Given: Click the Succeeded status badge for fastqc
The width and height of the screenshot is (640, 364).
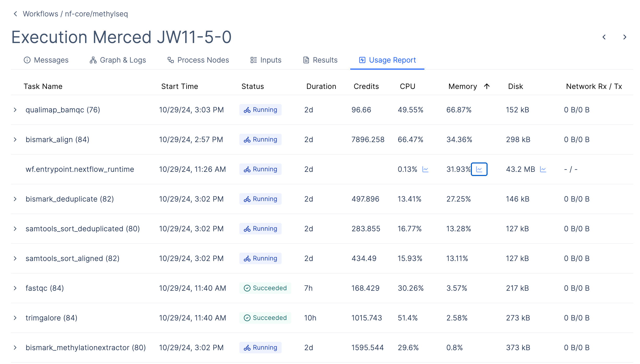Looking at the screenshot, I should [265, 288].
